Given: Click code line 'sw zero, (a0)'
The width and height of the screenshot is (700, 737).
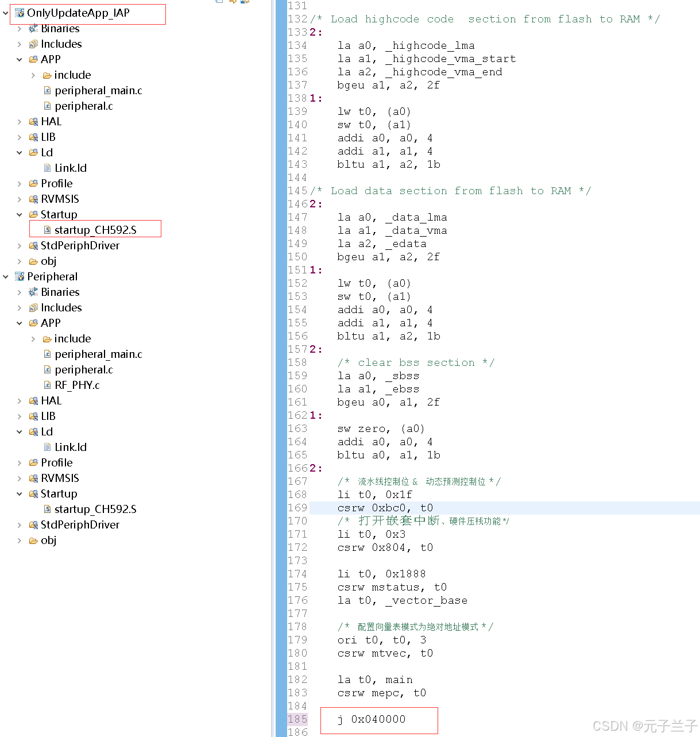Looking at the screenshot, I should tap(381, 429).
